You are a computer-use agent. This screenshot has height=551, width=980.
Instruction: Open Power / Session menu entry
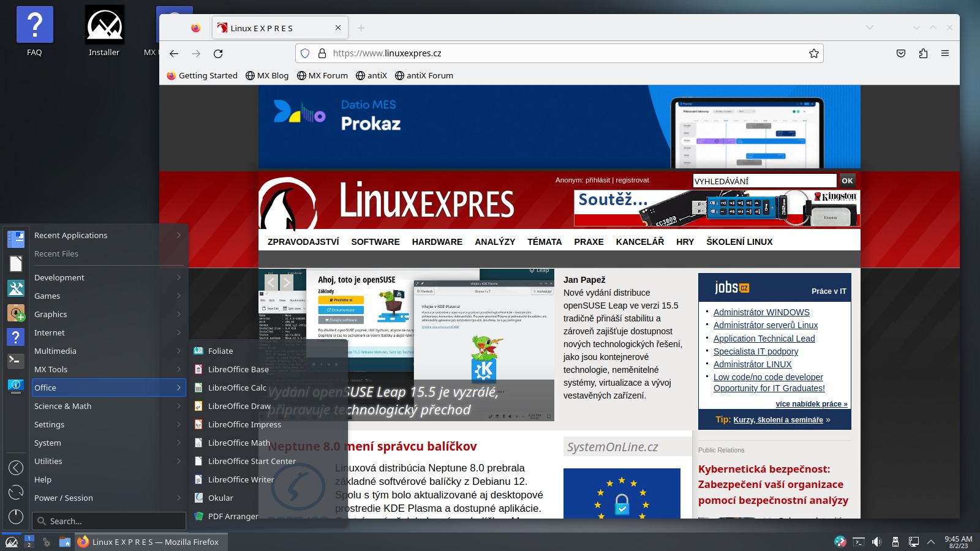(x=108, y=498)
